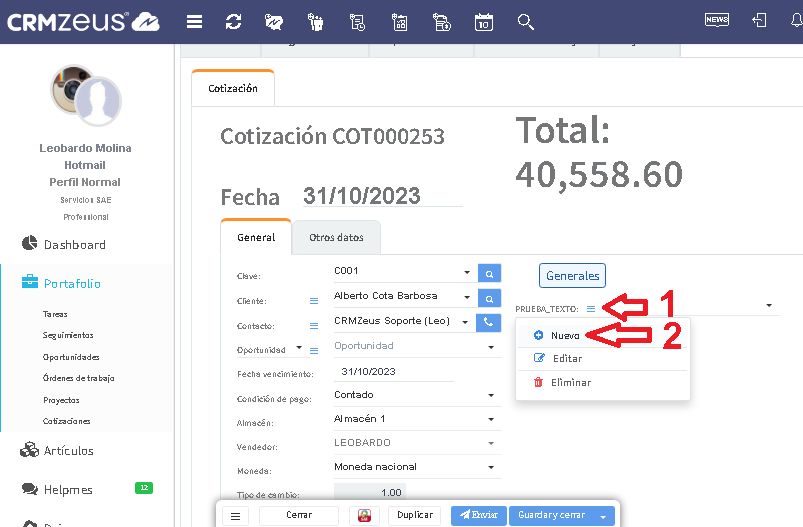Screen dimensions: 803x527
Task: Click the logout exit icon
Action: point(759,20)
